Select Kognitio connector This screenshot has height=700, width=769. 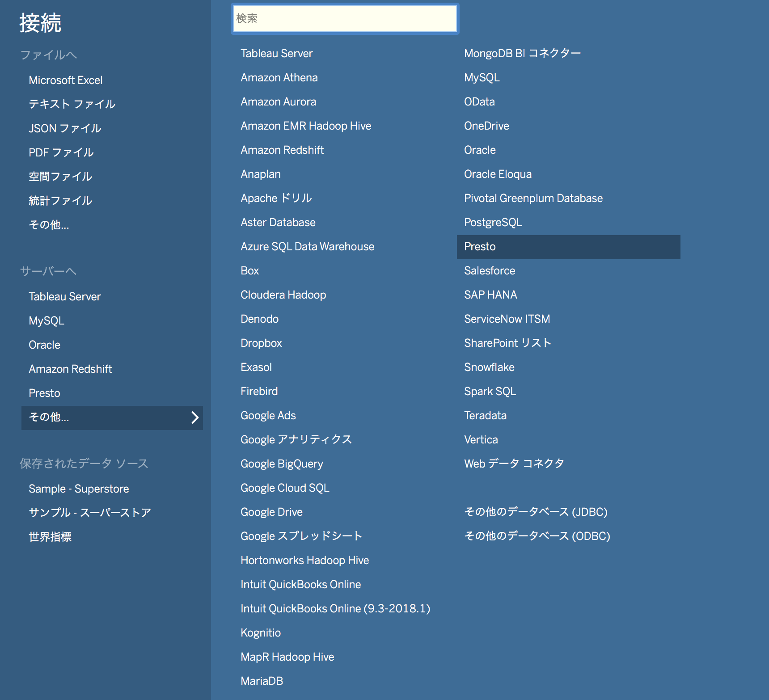(x=261, y=633)
